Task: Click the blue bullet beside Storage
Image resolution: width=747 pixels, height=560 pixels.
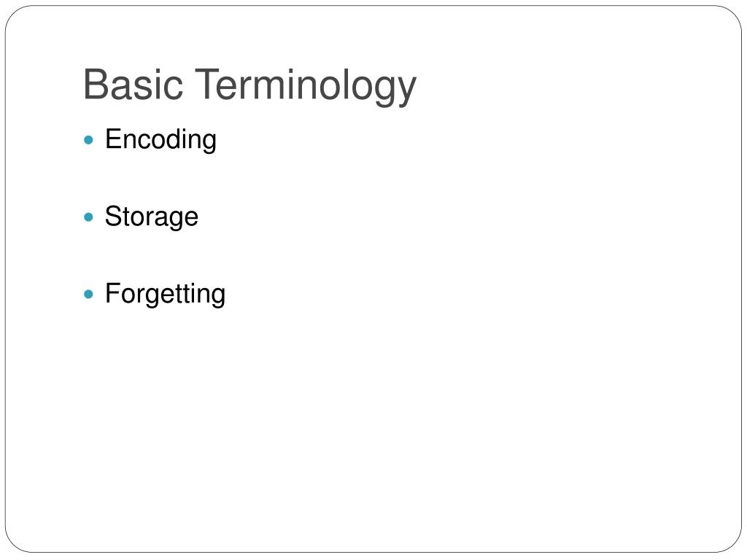Action: click(88, 217)
